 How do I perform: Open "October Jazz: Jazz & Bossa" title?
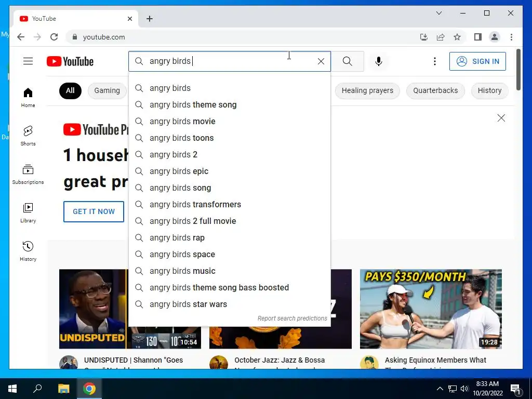point(280,360)
